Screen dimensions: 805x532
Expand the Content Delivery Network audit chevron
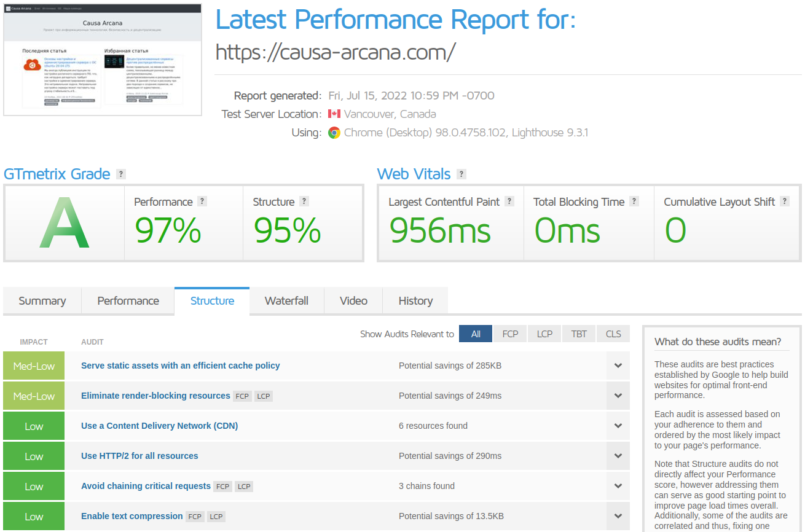[618, 426]
